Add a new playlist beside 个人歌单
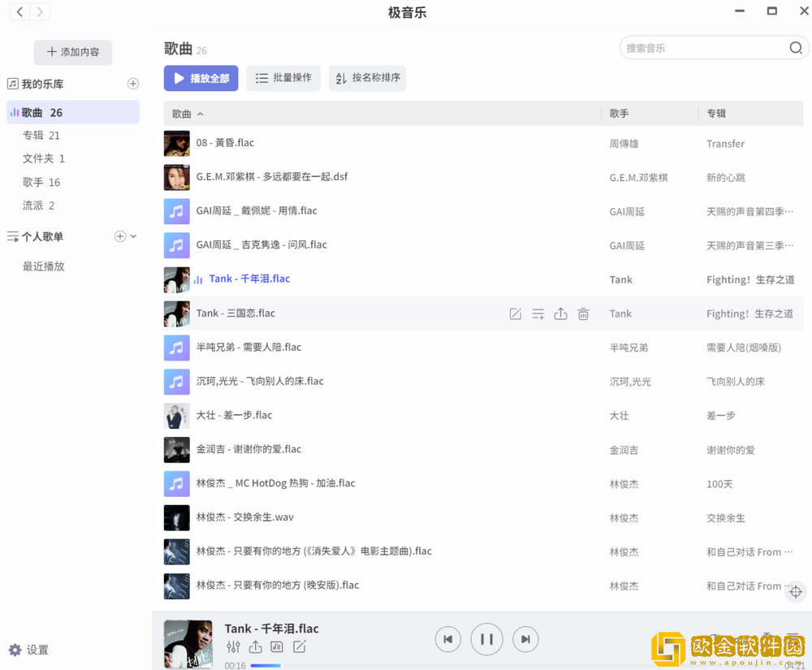 pyautogui.click(x=119, y=236)
